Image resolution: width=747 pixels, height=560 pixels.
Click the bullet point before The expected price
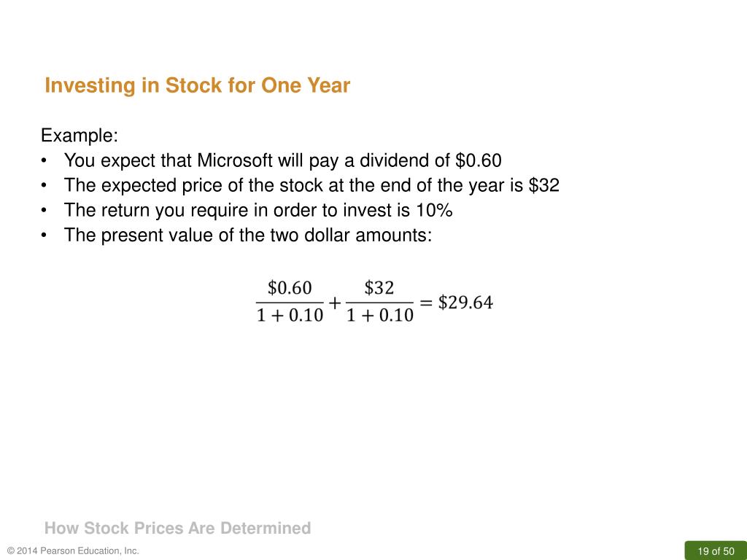(x=44, y=185)
